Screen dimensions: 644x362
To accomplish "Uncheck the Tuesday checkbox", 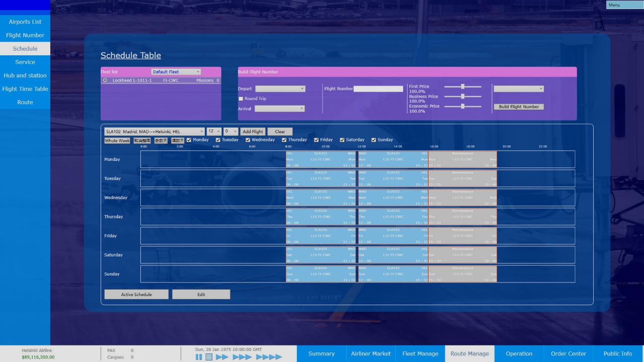I will pyautogui.click(x=218, y=140).
